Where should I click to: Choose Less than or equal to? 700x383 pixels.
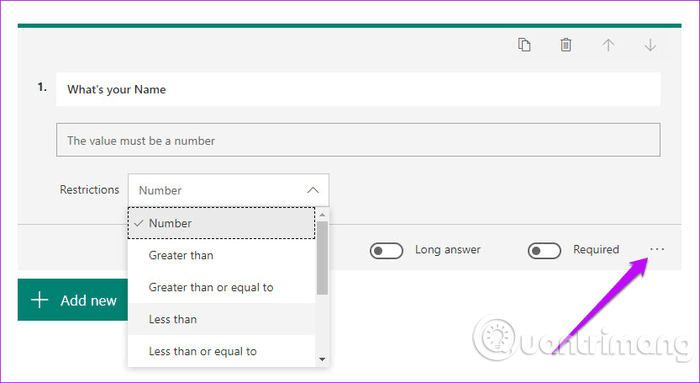click(221, 351)
